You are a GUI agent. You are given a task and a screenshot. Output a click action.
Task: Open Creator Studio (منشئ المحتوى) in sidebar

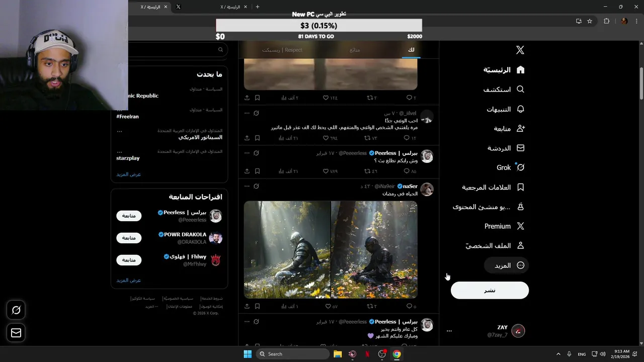(x=489, y=207)
